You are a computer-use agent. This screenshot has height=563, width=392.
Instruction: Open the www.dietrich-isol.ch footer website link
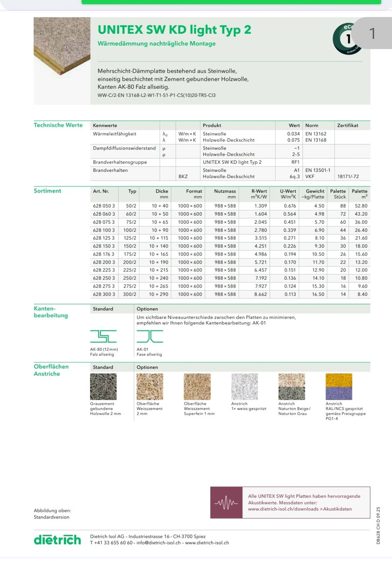coord(207,543)
